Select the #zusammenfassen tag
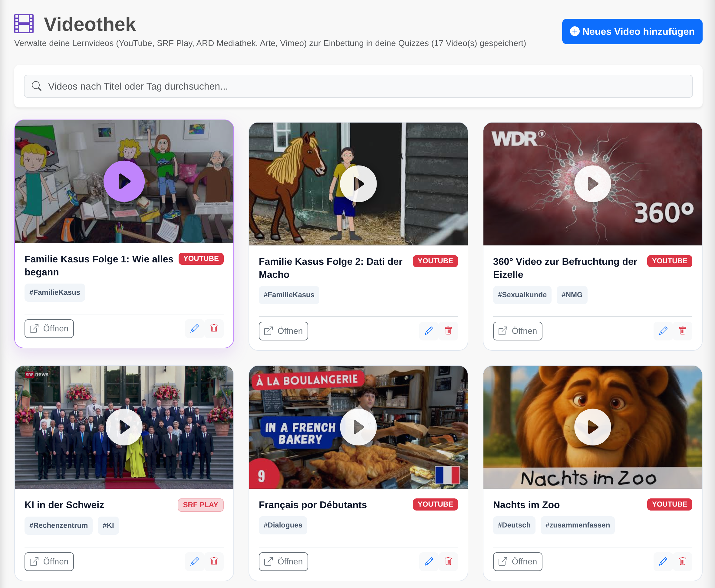 point(578,525)
